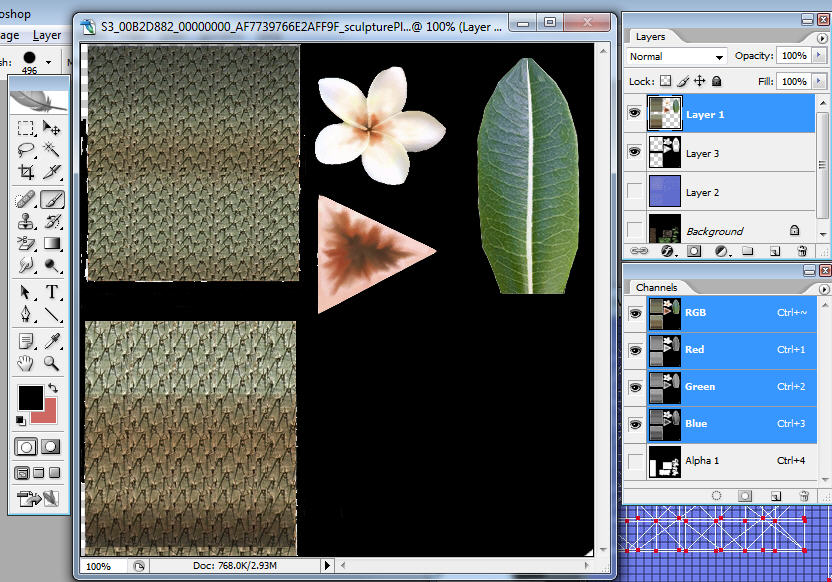Viewport: 832px width, 582px height.
Task: Choose the Lasso tool
Action: coord(27,151)
